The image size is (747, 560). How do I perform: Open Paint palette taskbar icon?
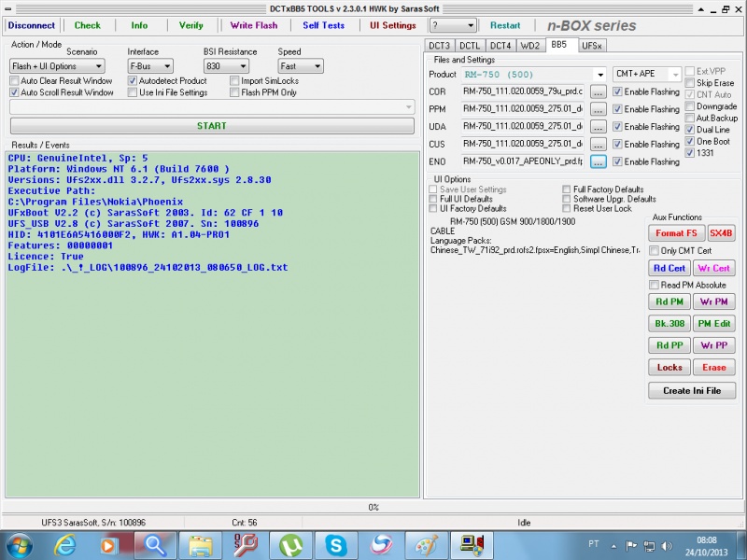[x=428, y=545]
